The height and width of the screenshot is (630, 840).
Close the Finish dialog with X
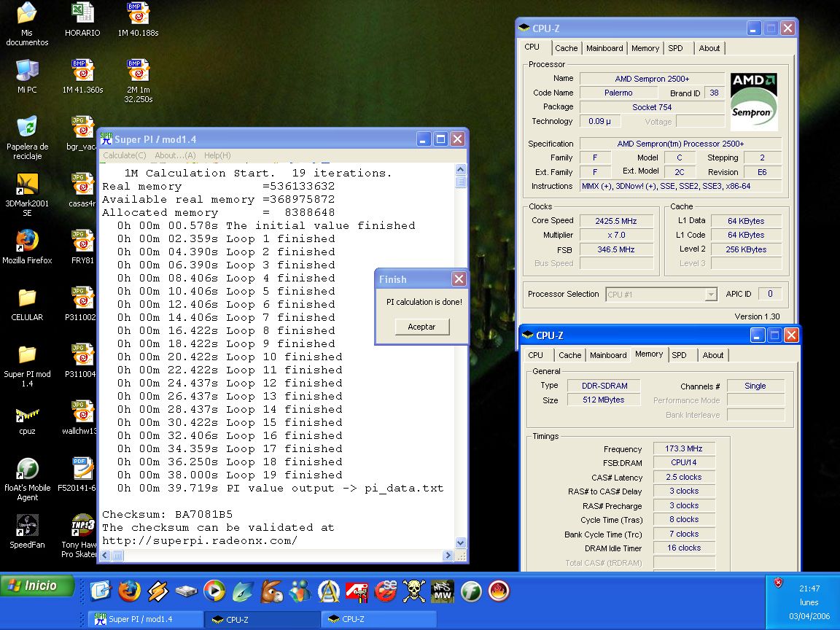[x=459, y=279]
